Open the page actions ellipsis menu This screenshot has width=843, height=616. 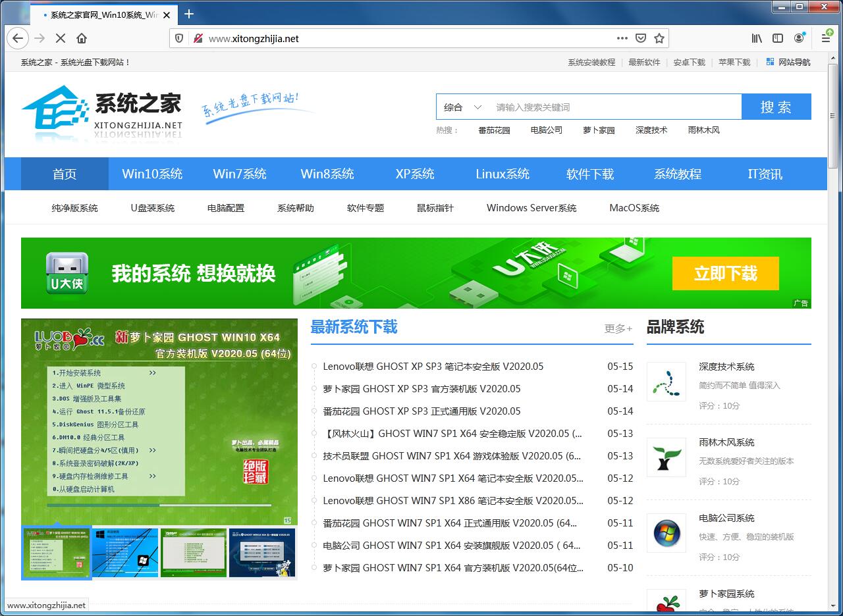coord(622,38)
